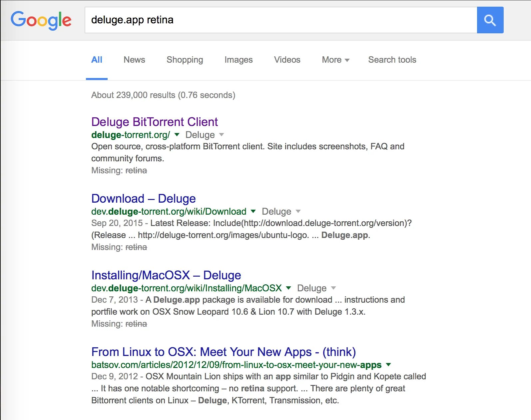Viewport: 531px width, 420px height.
Task: Open the Download – Deluge result
Action: pyautogui.click(x=144, y=198)
